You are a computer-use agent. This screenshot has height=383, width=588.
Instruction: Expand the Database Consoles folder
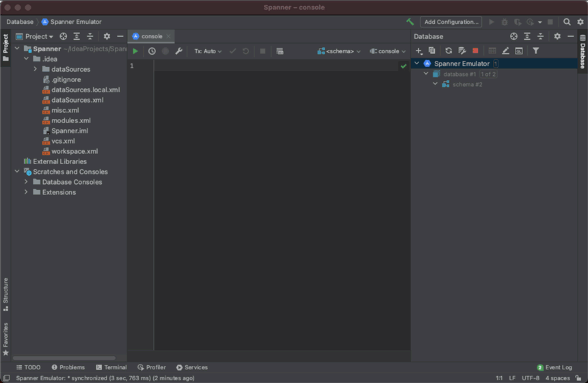(x=26, y=181)
